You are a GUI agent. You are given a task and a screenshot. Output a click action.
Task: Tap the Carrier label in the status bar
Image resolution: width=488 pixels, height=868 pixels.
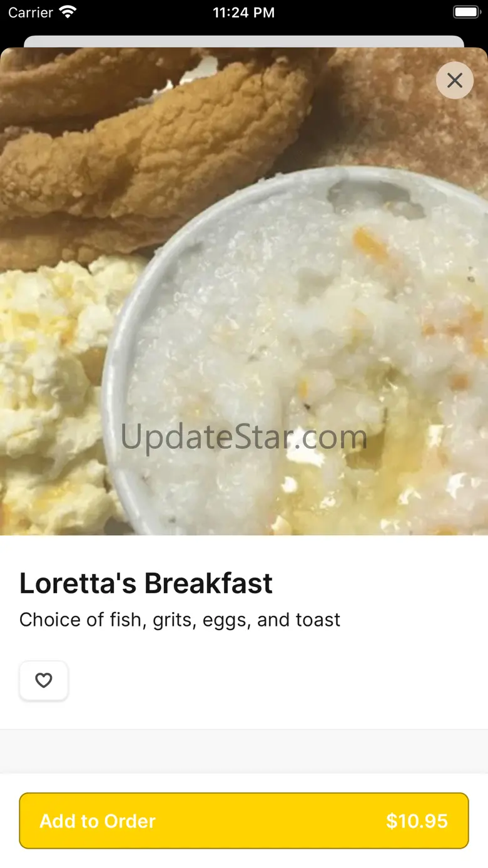point(31,13)
